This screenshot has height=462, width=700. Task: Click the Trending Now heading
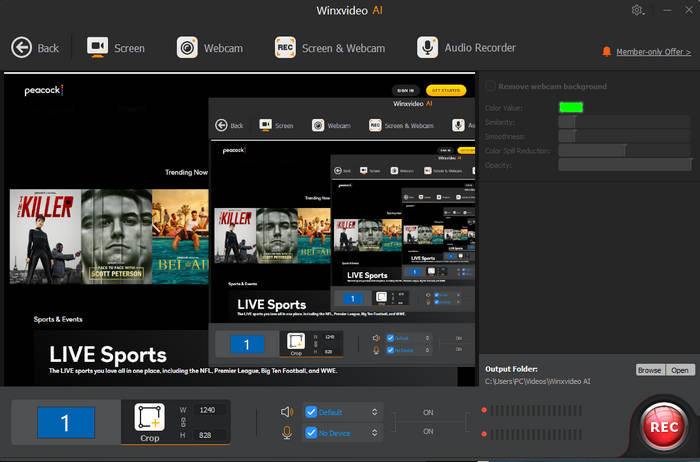pos(186,172)
